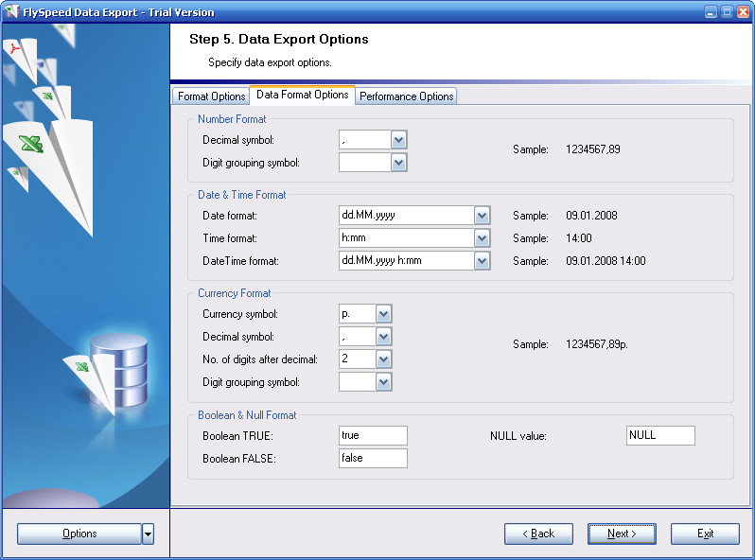Switch to the Performance Options tab
The width and height of the screenshot is (755, 560).
pyautogui.click(x=407, y=96)
